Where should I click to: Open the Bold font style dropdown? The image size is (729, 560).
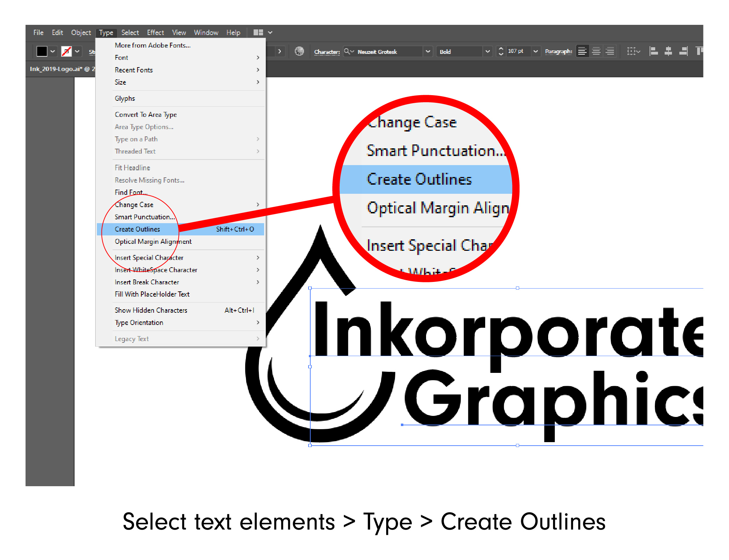coord(488,51)
